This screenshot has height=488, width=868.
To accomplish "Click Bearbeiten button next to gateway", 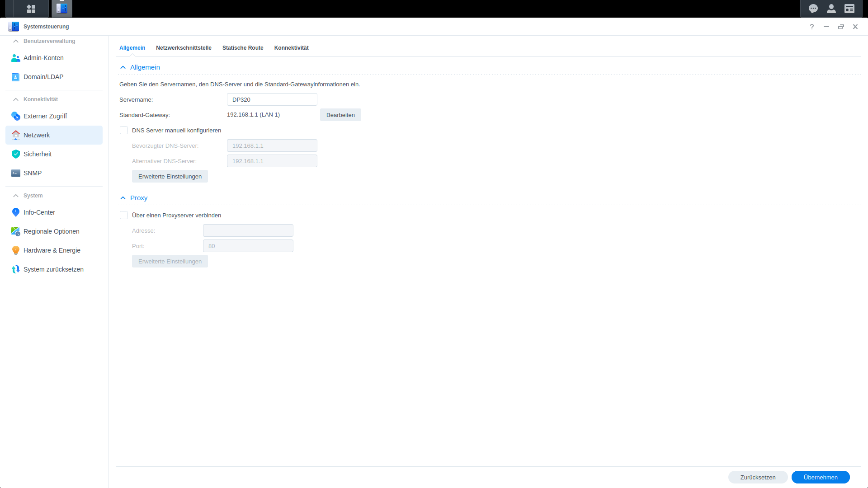I will 340,115.
